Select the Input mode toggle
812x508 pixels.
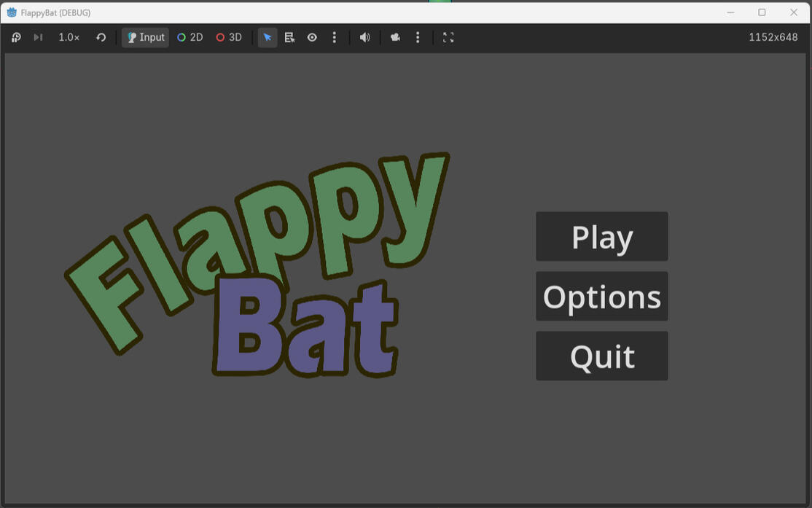(x=145, y=37)
